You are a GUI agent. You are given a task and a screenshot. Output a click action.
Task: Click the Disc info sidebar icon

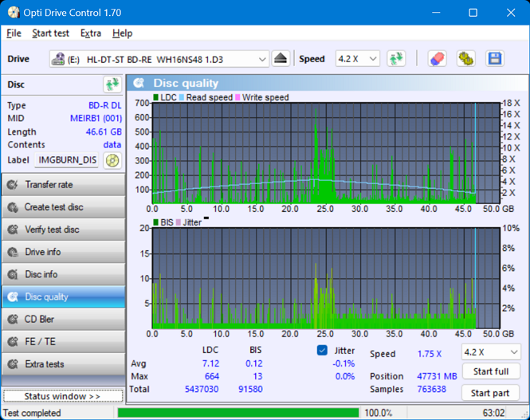pos(13,274)
